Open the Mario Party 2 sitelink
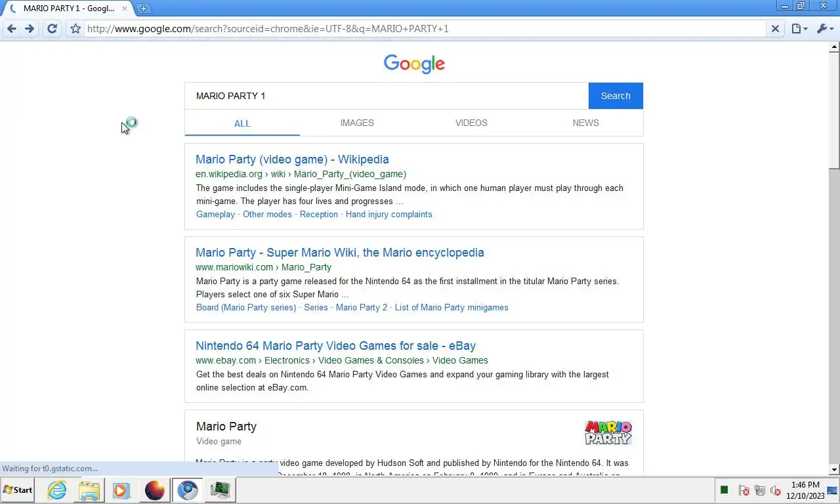This screenshot has height=504, width=840. point(362,308)
